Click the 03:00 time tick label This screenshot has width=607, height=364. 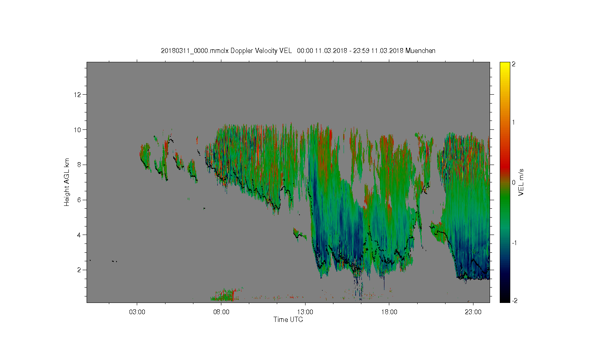coord(137,312)
